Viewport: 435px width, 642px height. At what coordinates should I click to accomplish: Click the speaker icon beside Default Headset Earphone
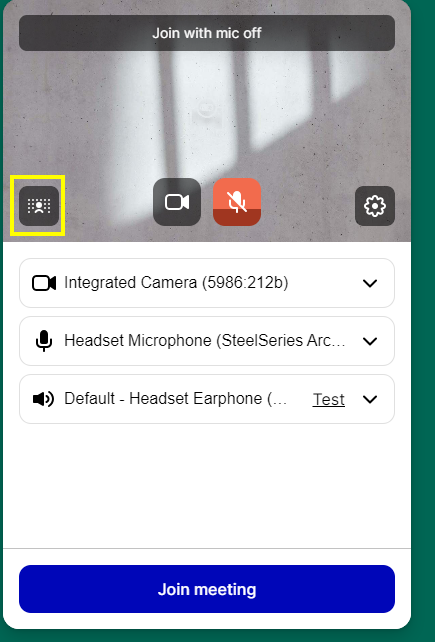click(43, 399)
